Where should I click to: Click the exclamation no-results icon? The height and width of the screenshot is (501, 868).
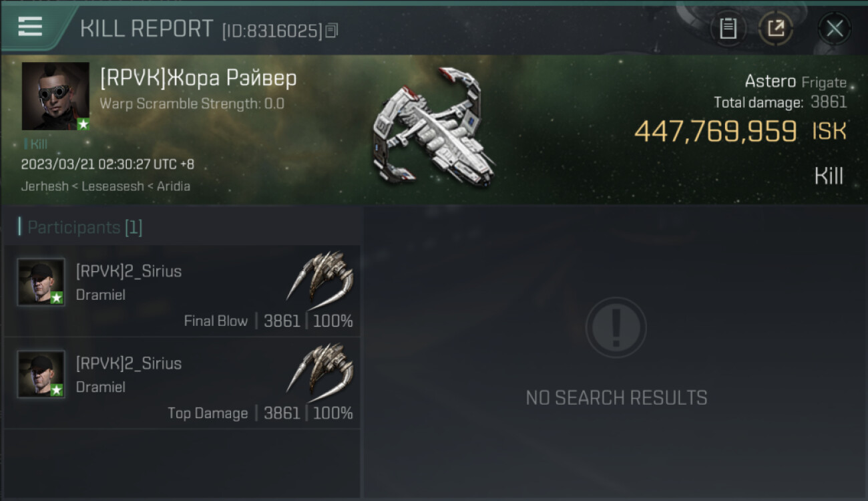click(616, 327)
